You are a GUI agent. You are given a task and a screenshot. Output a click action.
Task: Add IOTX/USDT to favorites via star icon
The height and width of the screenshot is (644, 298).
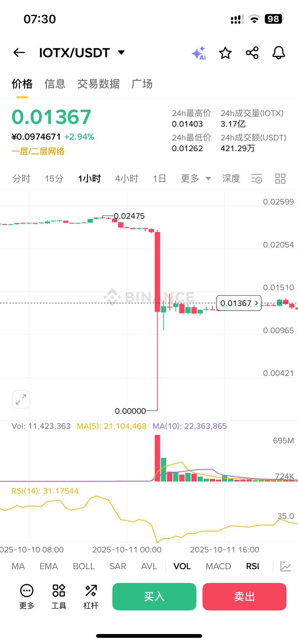[225, 53]
